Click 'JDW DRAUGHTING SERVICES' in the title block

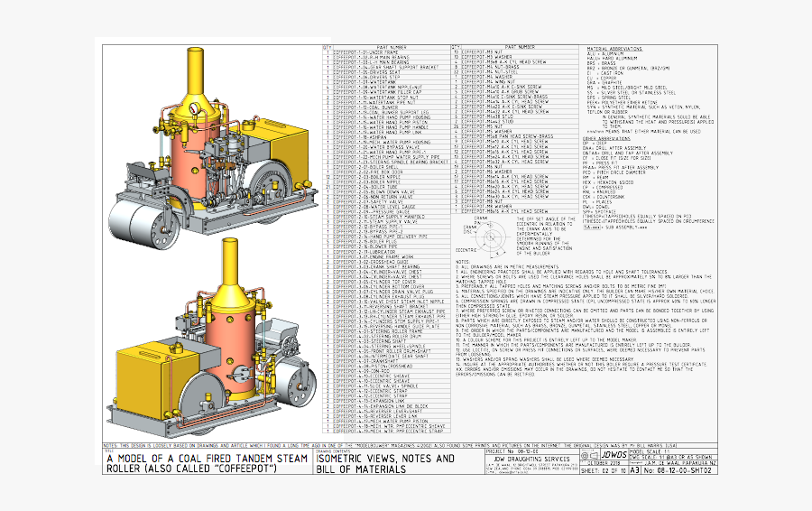[x=531, y=460]
